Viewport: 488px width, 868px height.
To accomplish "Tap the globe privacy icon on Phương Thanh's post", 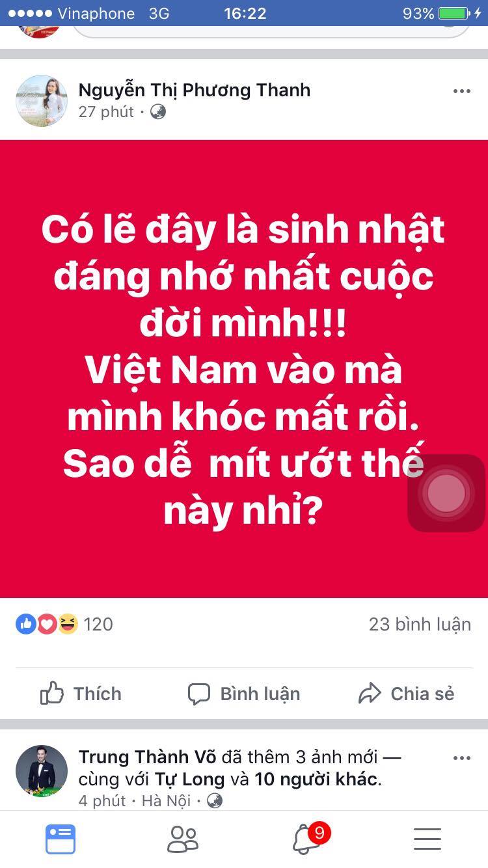I will [x=158, y=112].
